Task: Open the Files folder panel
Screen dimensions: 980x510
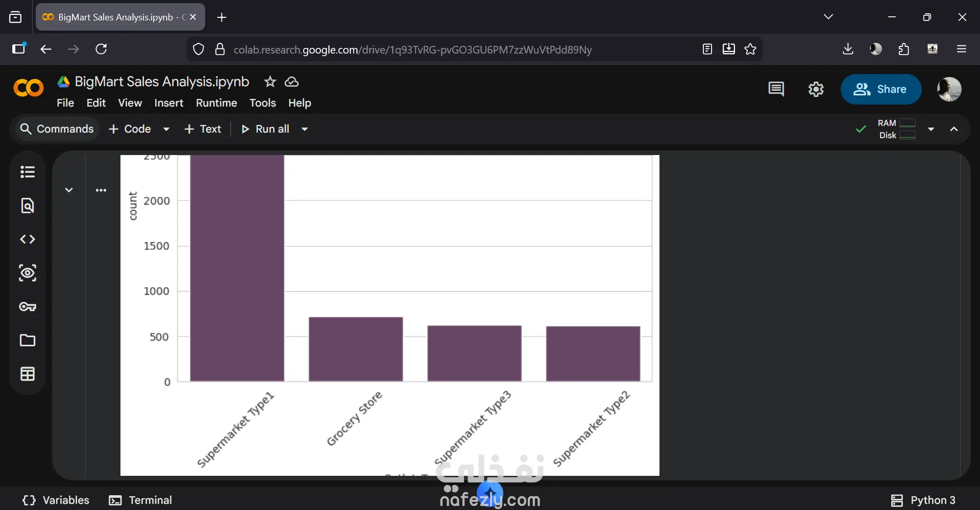Action: (28, 340)
